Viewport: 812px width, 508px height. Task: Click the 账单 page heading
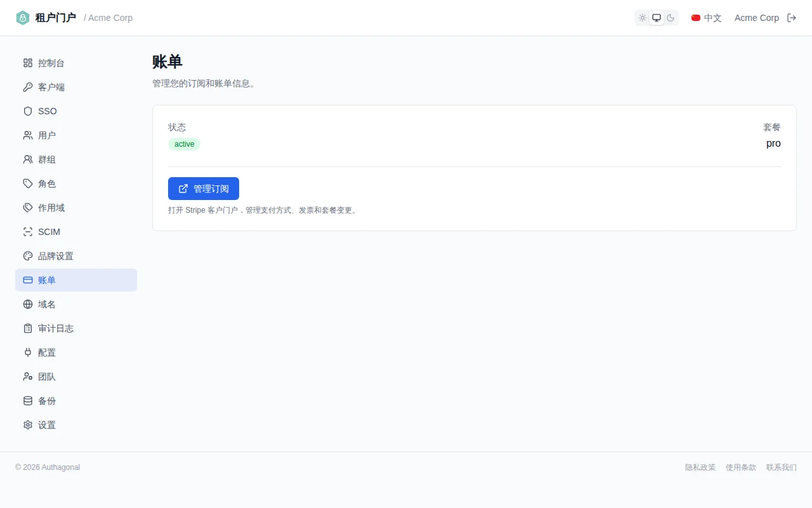tap(167, 62)
